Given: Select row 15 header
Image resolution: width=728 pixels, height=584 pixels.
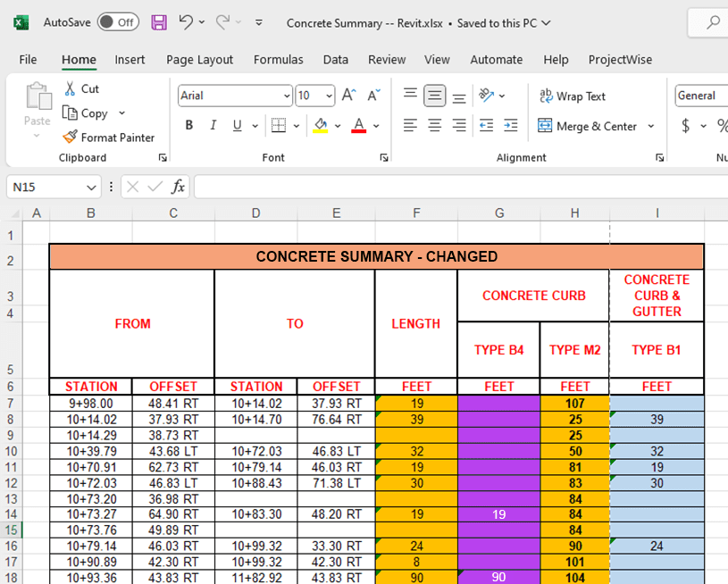Looking at the screenshot, I should 11,530.
